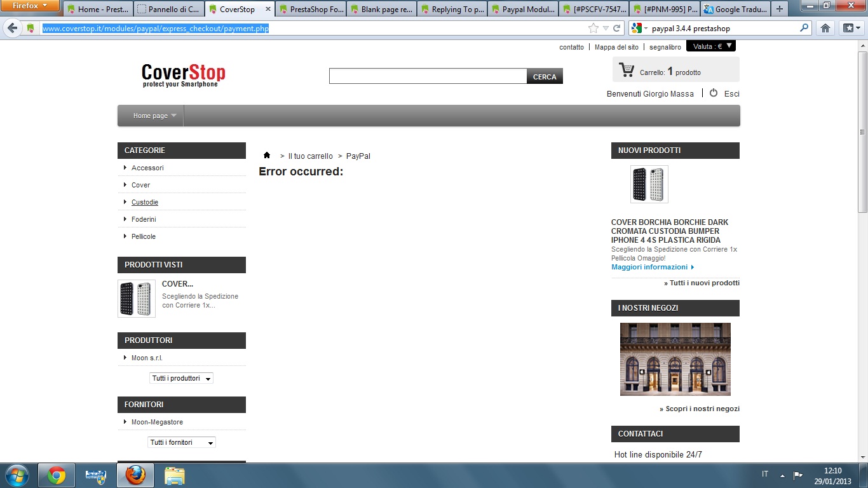Open the Mappa del sito link

tap(616, 47)
